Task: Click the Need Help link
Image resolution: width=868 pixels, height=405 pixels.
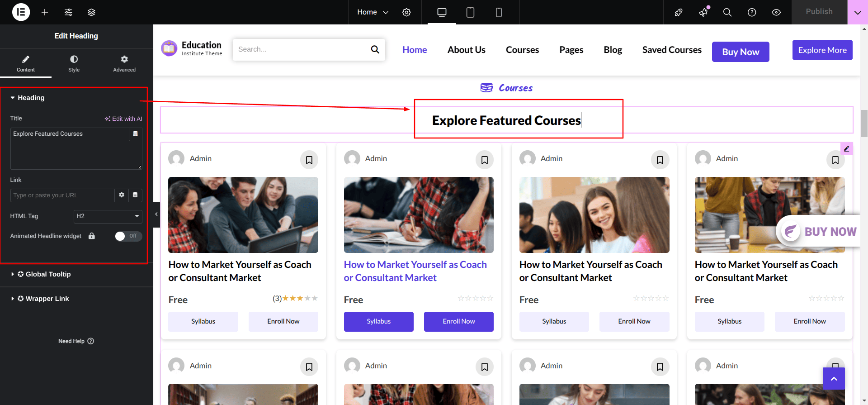Action: pos(76,341)
